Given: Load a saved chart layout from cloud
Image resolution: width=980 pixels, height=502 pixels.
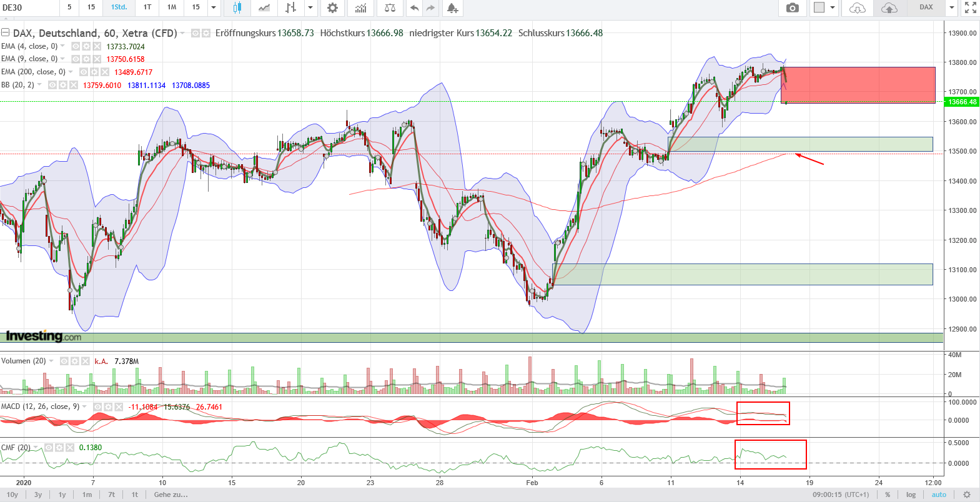Looking at the screenshot, I should coord(858,7).
